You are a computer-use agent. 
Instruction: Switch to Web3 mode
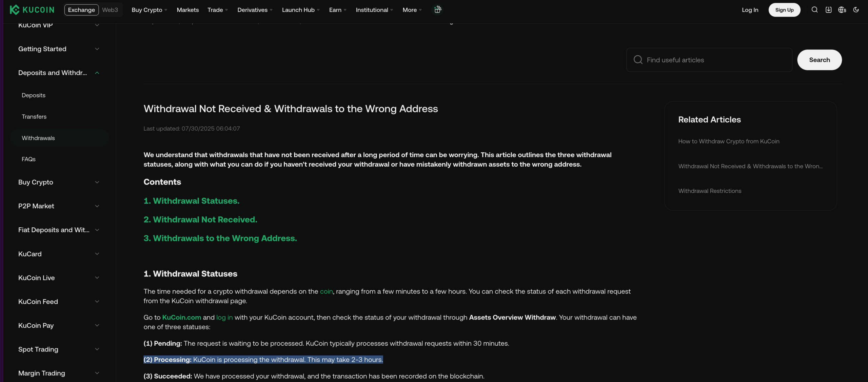[110, 10]
